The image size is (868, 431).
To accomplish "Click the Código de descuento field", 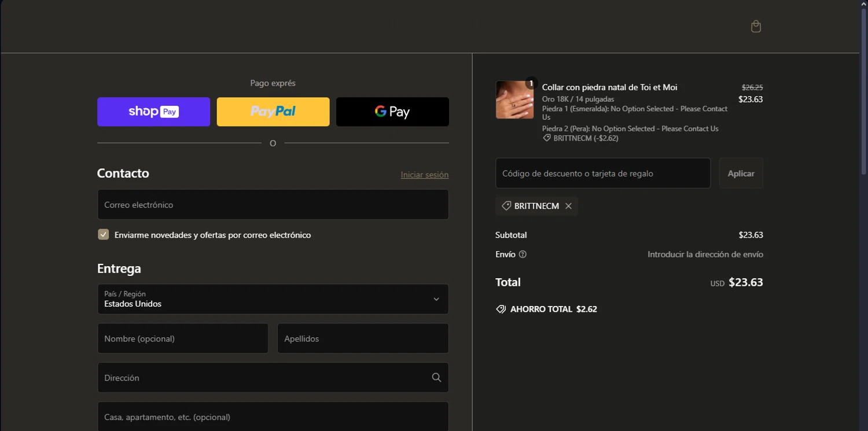I will click(603, 173).
